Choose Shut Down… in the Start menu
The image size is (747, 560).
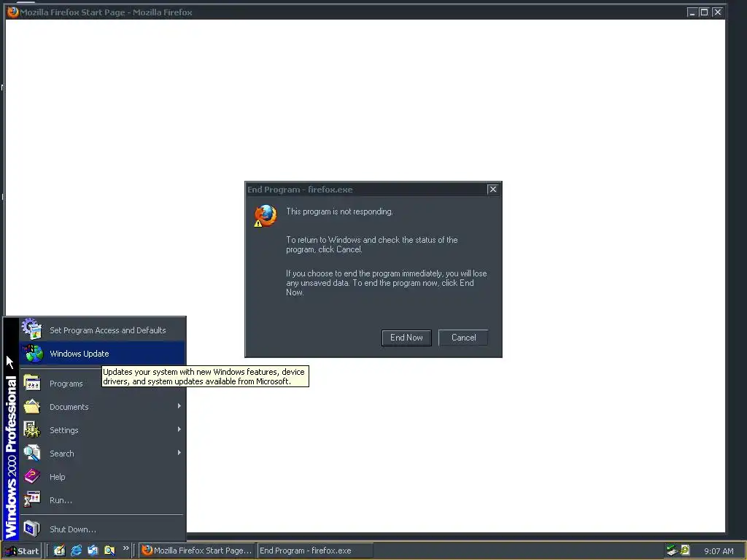click(102, 529)
